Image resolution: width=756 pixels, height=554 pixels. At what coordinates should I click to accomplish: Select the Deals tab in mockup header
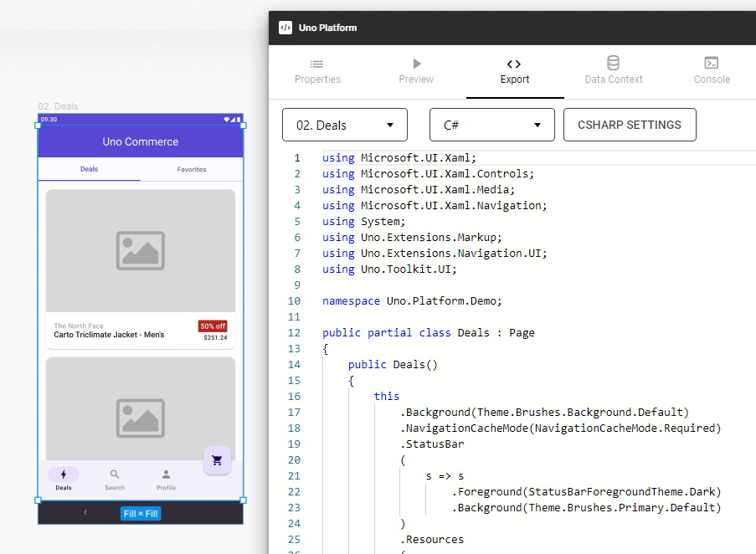click(89, 170)
